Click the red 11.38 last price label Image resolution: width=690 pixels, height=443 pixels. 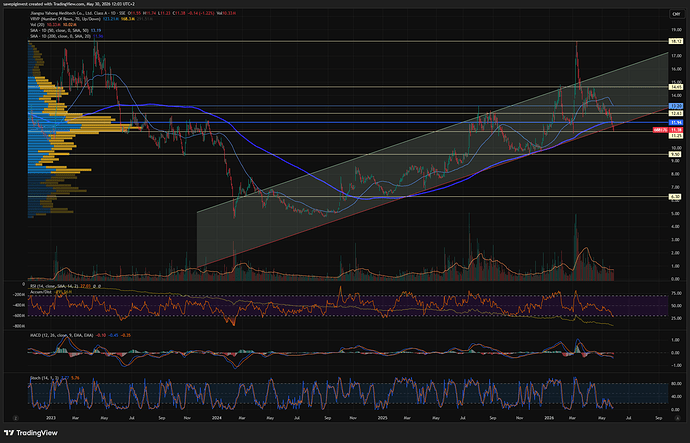click(676, 130)
